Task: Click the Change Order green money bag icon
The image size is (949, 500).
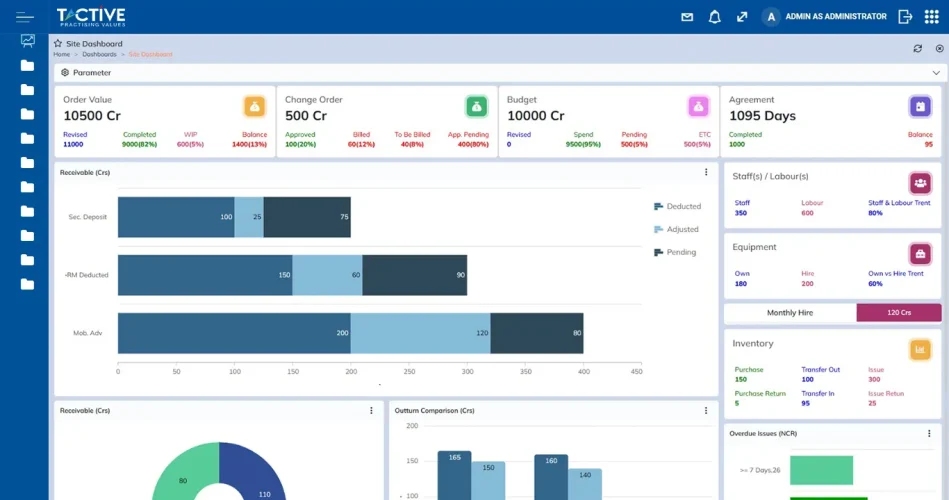Action: [x=476, y=107]
